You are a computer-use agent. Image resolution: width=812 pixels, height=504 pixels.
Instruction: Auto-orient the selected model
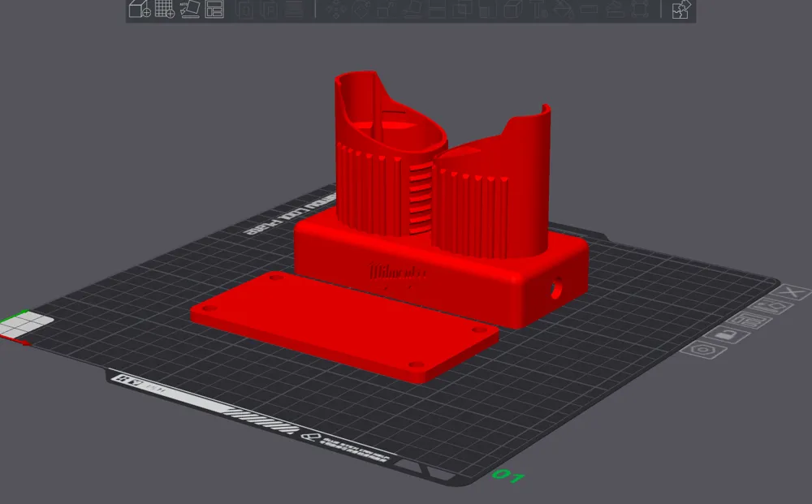coord(190,11)
